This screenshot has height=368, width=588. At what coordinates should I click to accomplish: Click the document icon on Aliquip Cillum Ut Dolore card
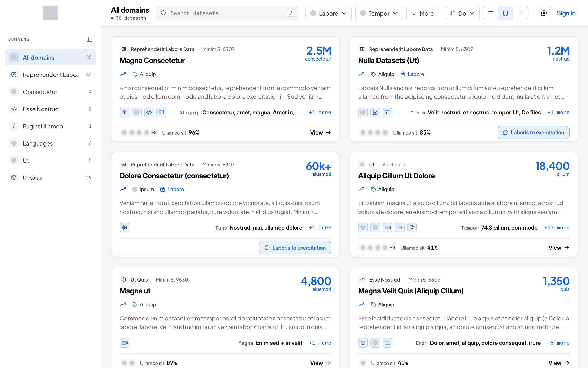click(x=412, y=228)
